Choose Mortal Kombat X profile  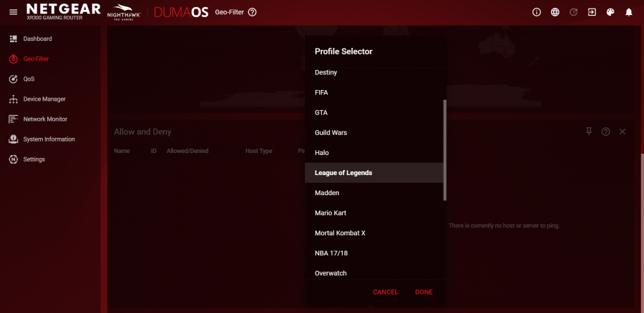(374, 234)
